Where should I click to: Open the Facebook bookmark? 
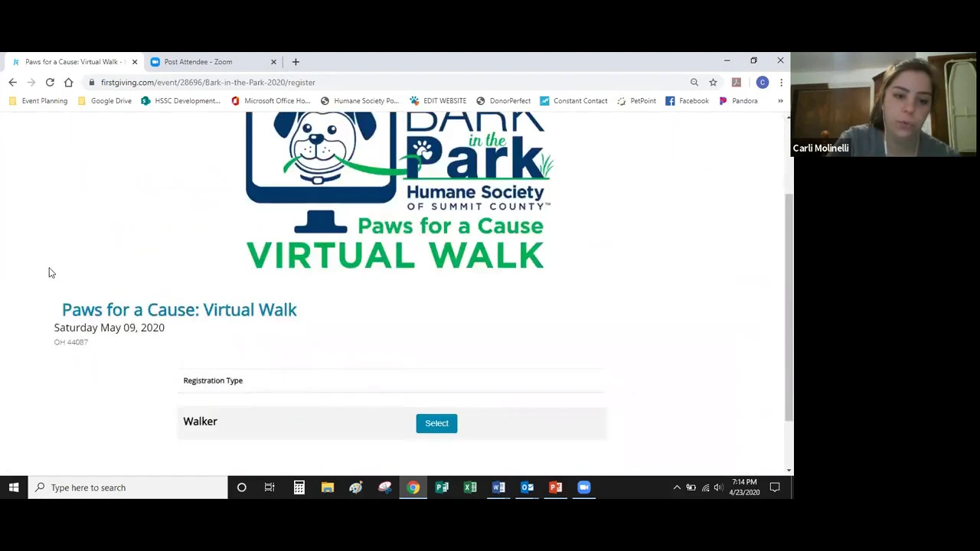pyautogui.click(x=688, y=100)
